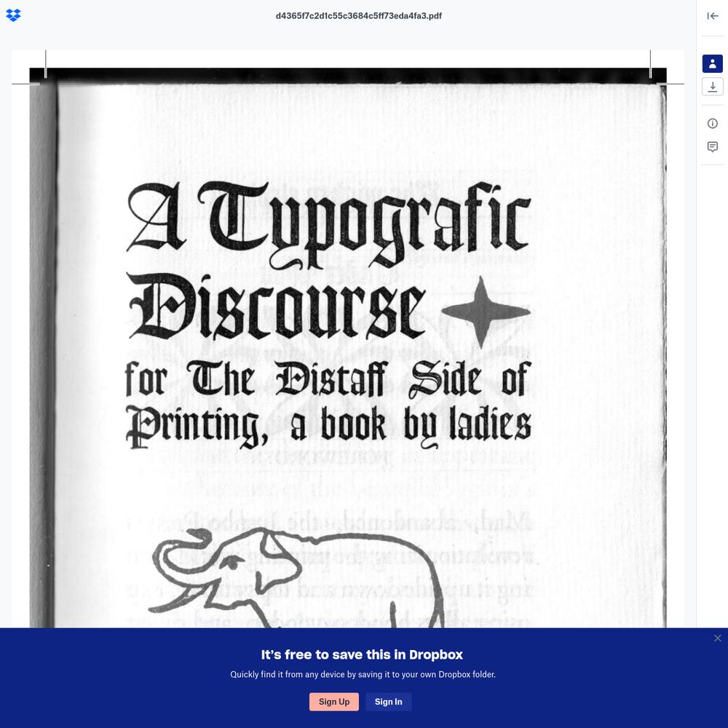Click the "Quickly find it" banner subtext

point(363,674)
